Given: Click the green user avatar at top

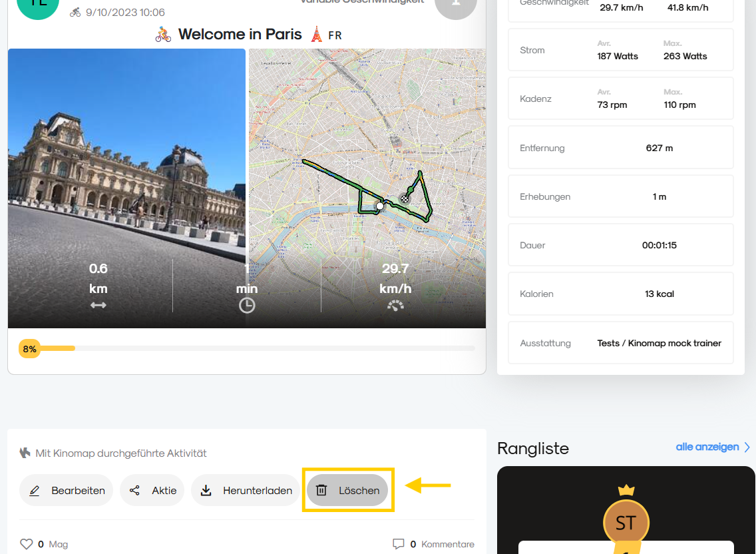Looking at the screenshot, I should 38,5.
